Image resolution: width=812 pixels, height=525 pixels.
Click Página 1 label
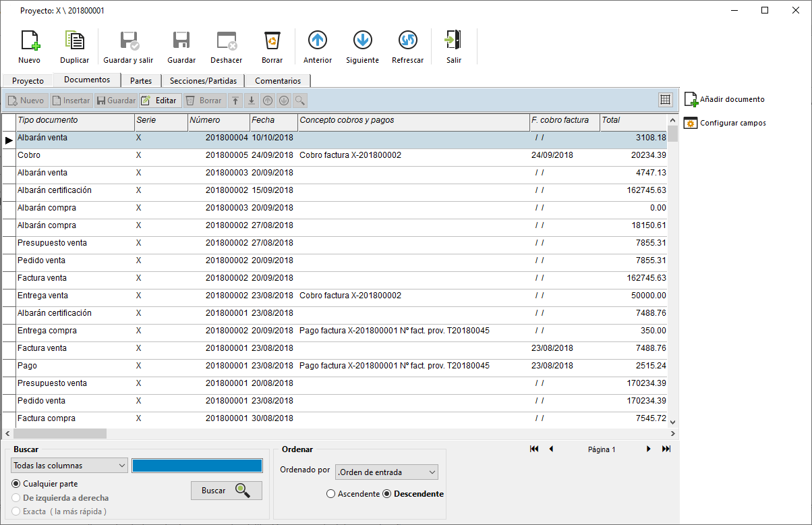pyautogui.click(x=602, y=449)
